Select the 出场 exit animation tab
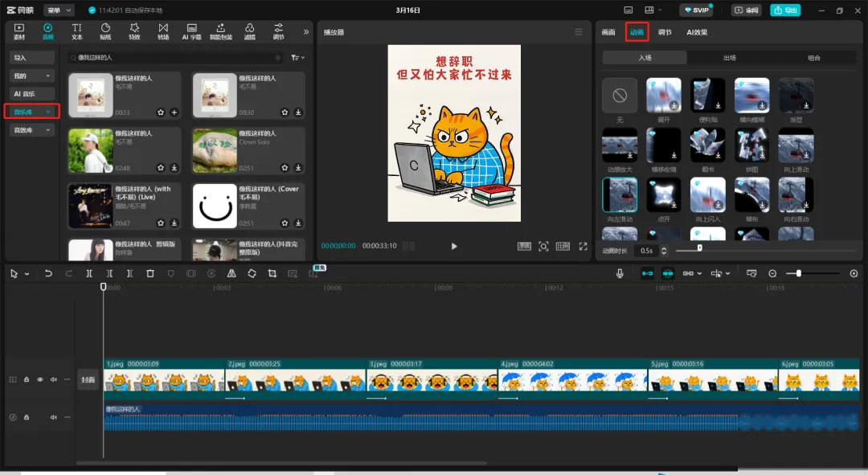The height and width of the screenshot is (475, 868). tap(729, 58)
